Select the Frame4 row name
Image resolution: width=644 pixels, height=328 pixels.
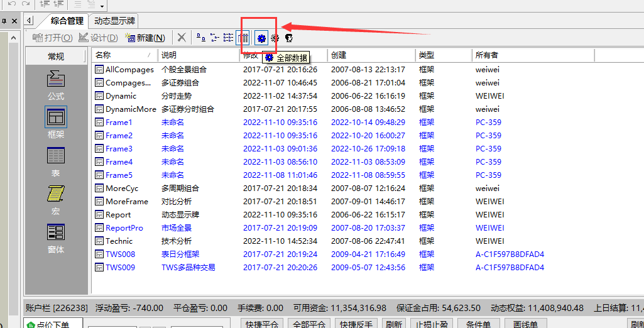pyautogui.click(x=119, y=161)
